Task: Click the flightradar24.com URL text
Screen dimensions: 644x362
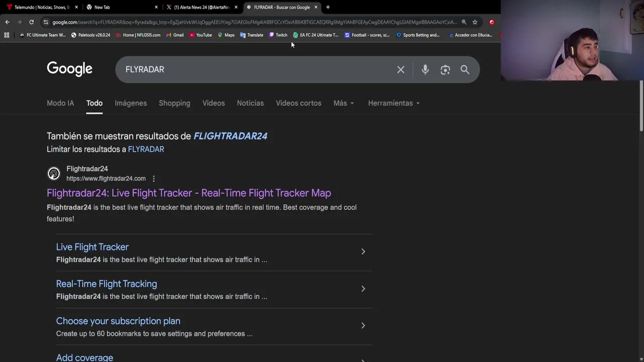Action: click(x=106, y=178)
